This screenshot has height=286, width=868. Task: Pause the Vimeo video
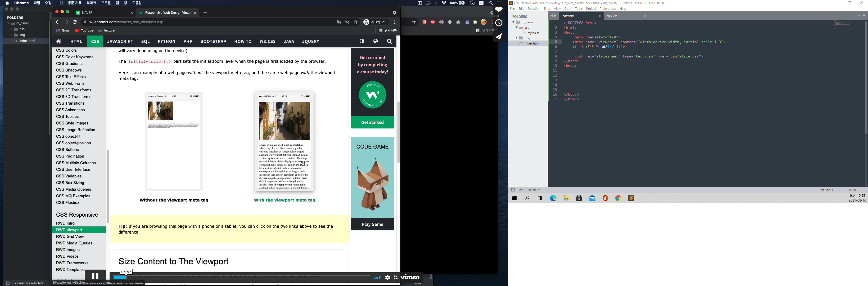coord(95,276)
